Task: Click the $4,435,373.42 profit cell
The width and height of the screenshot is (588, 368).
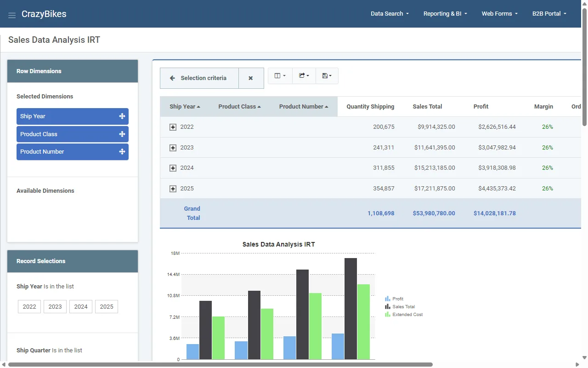Action: [497, 189]
